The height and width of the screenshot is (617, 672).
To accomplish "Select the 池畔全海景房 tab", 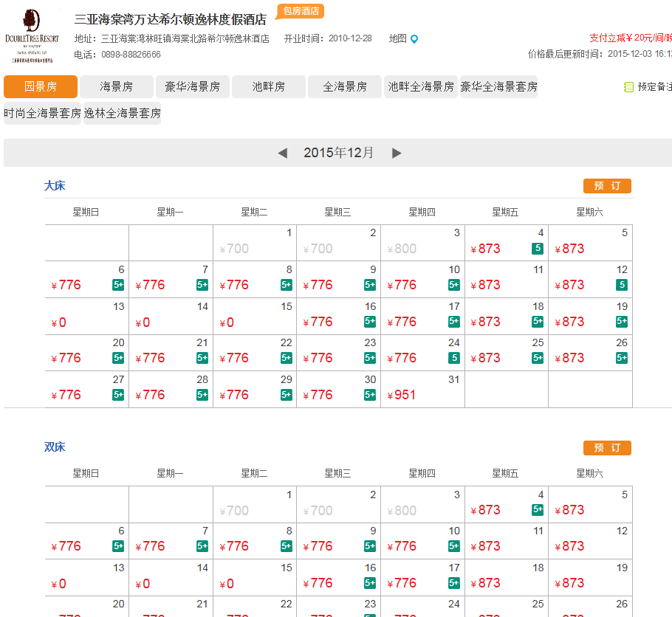I will pyautogui.click(x=421, y=86).
